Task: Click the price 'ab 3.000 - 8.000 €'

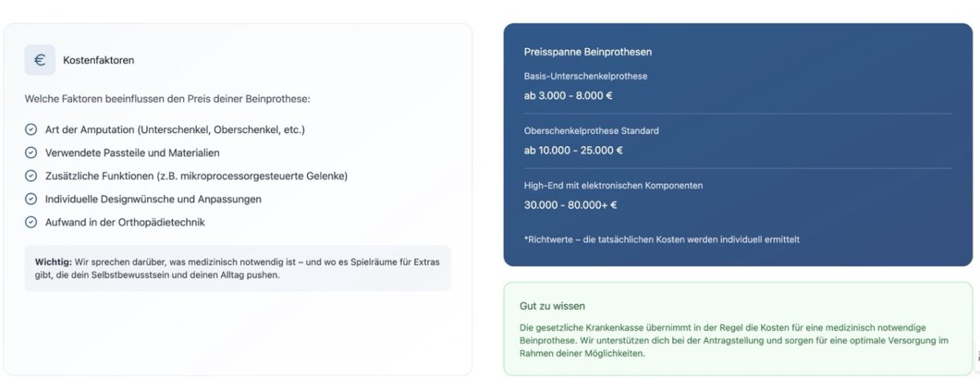Action: (x=568, y=95)
